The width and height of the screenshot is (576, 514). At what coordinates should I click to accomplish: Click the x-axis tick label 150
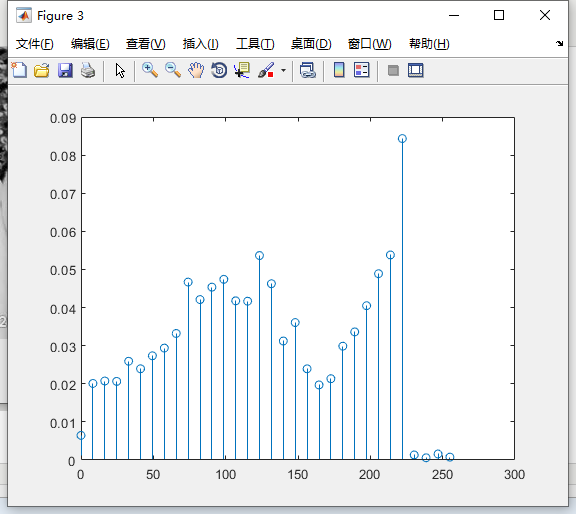click(298, 475)
